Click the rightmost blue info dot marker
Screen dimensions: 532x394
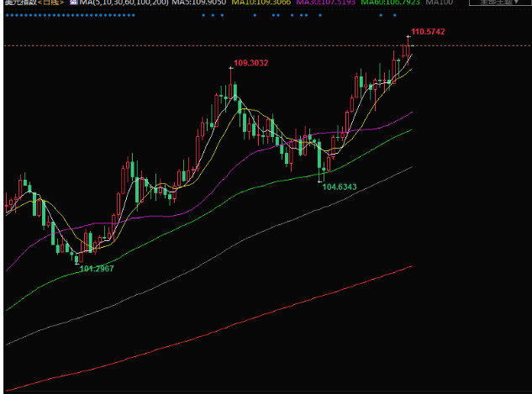click(x=394, y=15)
